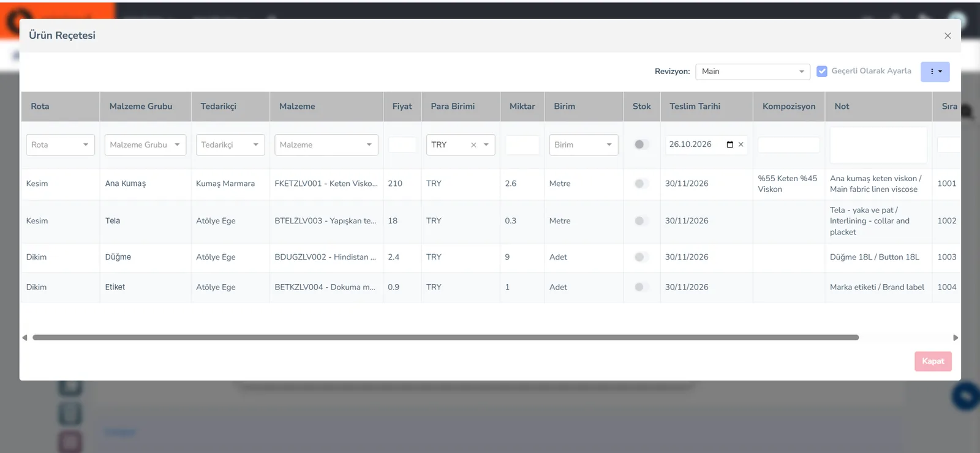The image size is (980, 453).
Task: Click the horizontal scrollbar thumb
Action: pyautogui.click(x=446, y=338)
